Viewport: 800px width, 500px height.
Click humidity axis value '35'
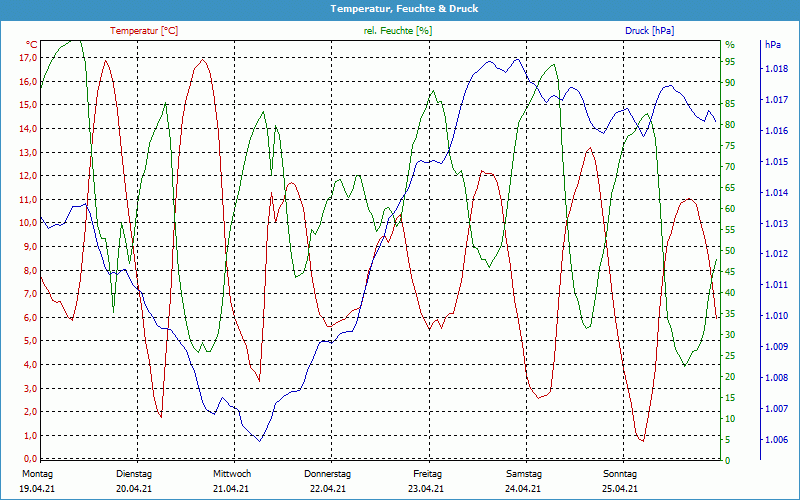pos(730,314)
